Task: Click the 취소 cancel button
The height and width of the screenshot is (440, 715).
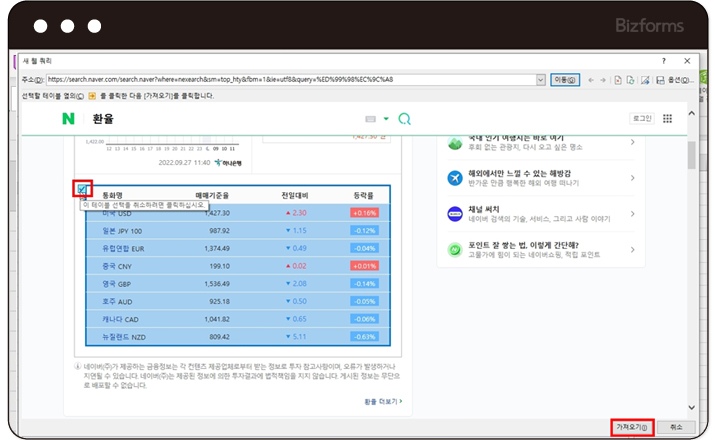Action: coord(676,426)
